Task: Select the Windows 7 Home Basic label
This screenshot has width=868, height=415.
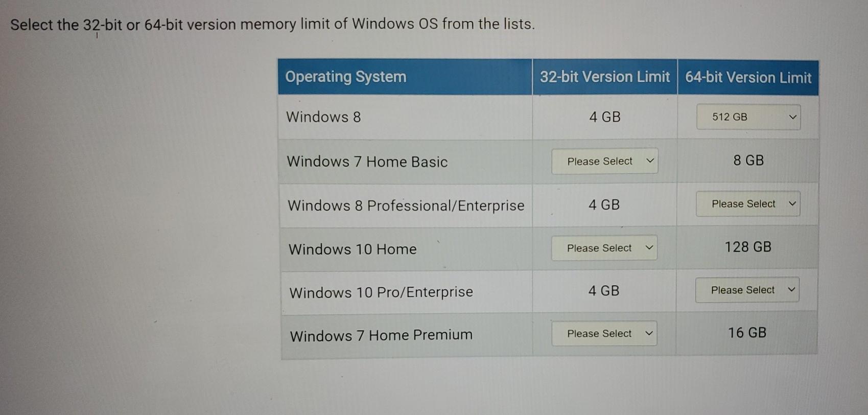Action: point(367,162)
